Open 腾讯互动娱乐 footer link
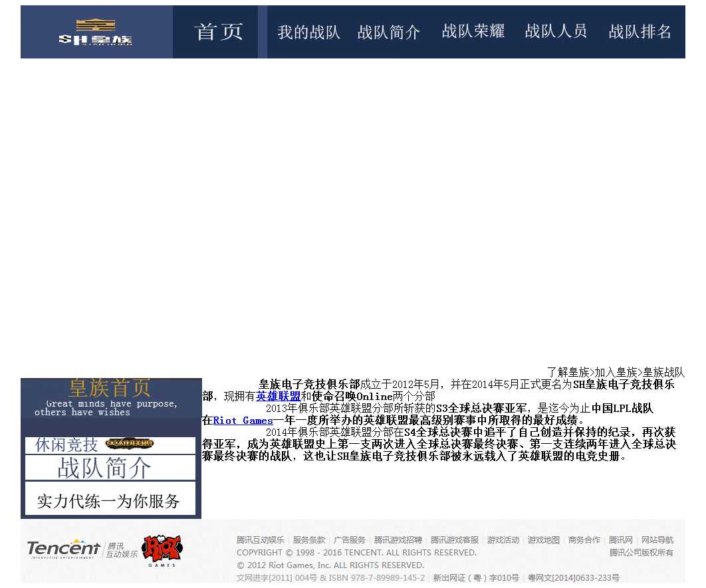This screenshot has height=588, width=706. coord(260,540)
